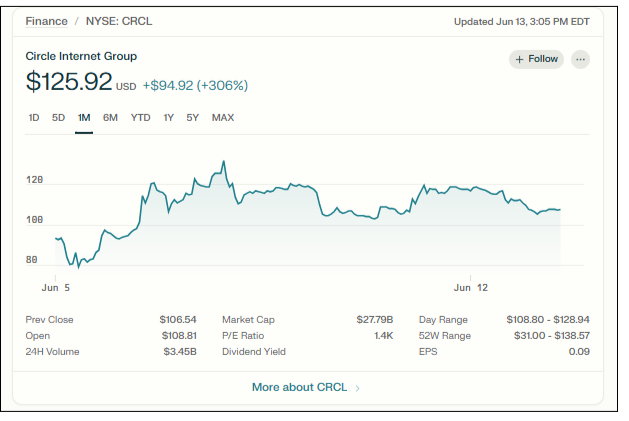Click the EPS value 0.09
The width and height of the screenshot is (629, 421).
(x=579, y=352)
